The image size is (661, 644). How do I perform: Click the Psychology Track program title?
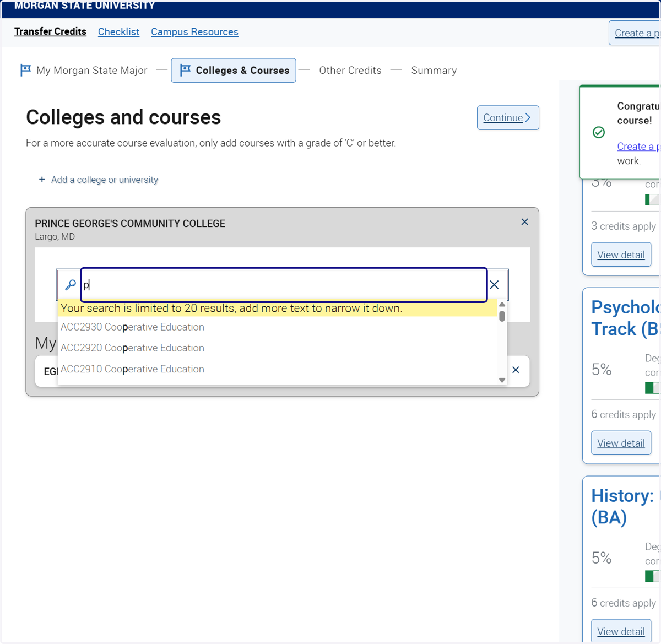click(625, 318)
